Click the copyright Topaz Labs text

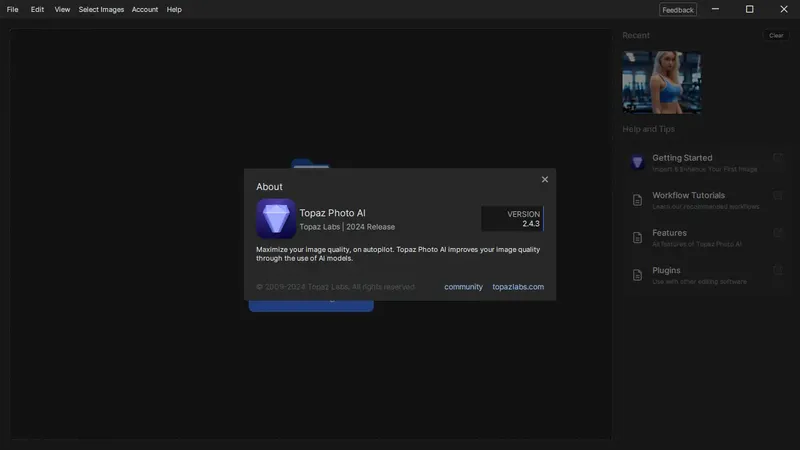tap(335, 287)
